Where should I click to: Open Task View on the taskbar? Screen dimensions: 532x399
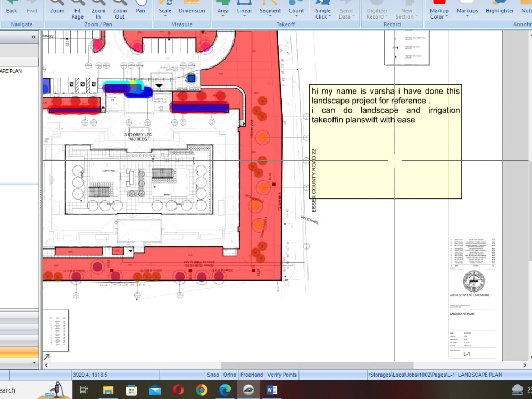pyautogui.click(x=84, y=390)
